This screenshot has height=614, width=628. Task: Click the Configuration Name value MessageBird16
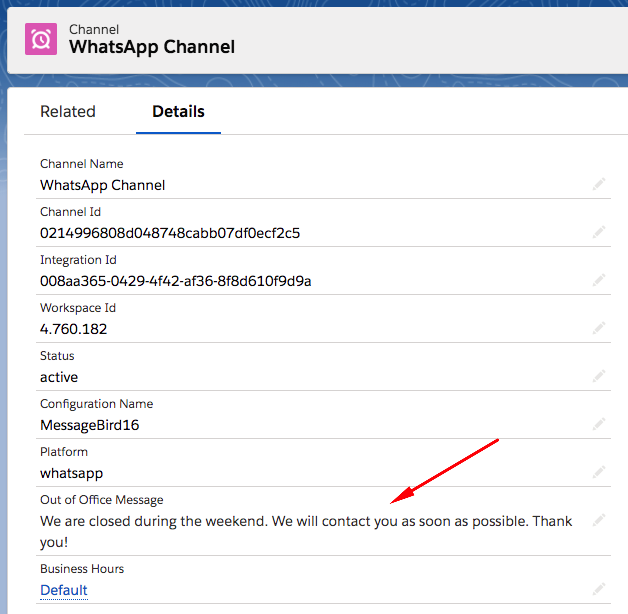click(x=90, y=425)
